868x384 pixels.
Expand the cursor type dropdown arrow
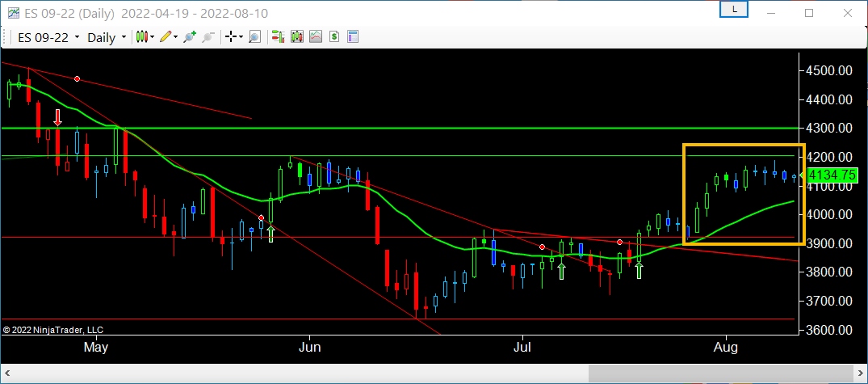(x=241, y=37)
